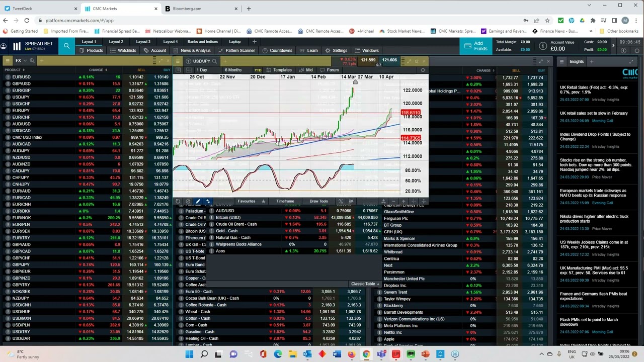The width and height of the screenshot is (644, 362).
Task: Open the Account menu
Action: (x=154, y=50)
